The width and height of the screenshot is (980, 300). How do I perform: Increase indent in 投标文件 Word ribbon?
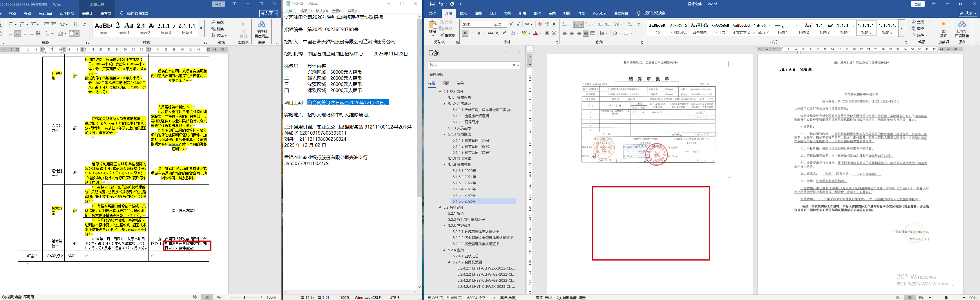coord(608,24)
